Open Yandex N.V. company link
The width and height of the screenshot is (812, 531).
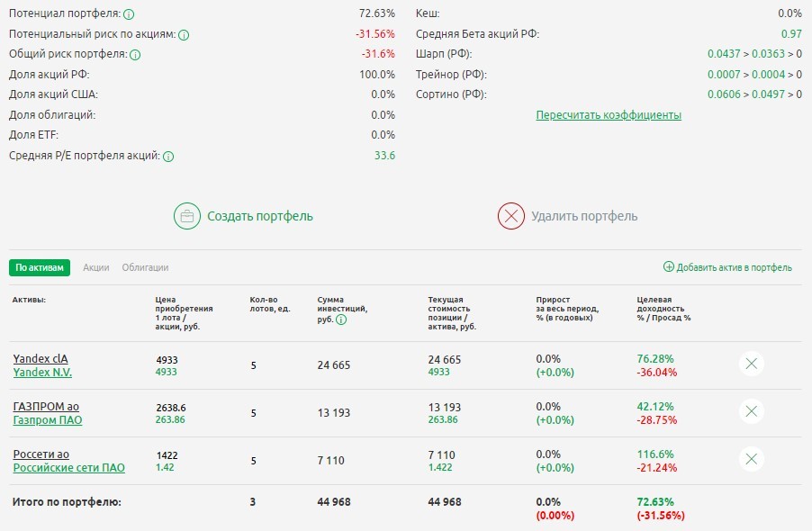pos(42,372)
